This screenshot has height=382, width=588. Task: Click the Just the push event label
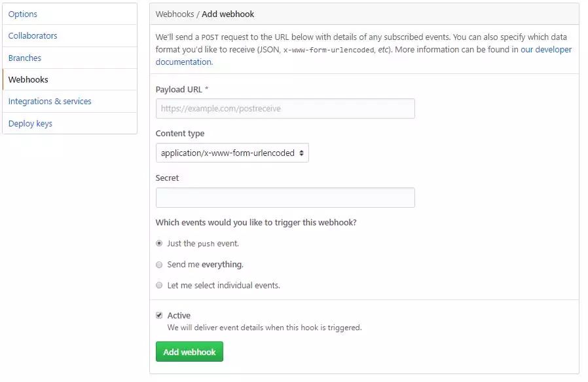[203, 244]
